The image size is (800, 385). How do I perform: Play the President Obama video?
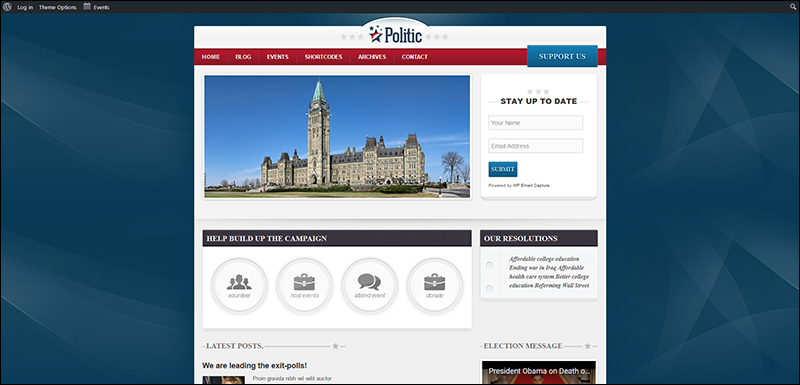coord(538,373)
